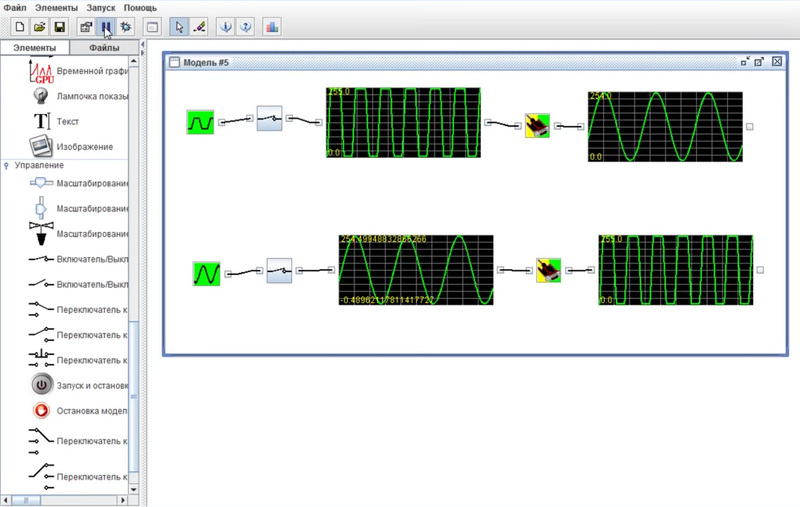Image resolution: width=800 pixels, height=507 pixels.
Task: Collapse side panel with splitter arrow
Action: (x=142, y=45)
